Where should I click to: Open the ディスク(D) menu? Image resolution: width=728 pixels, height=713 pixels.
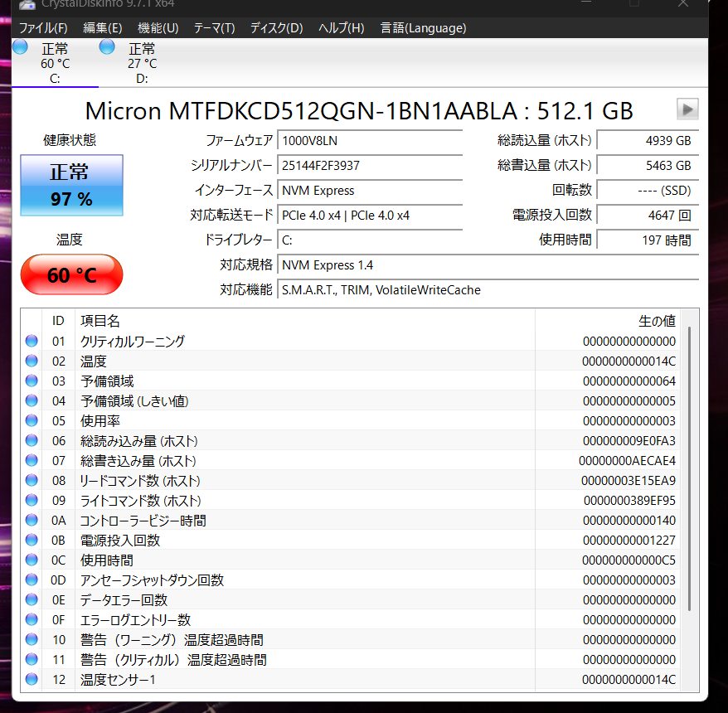(276, 27)
